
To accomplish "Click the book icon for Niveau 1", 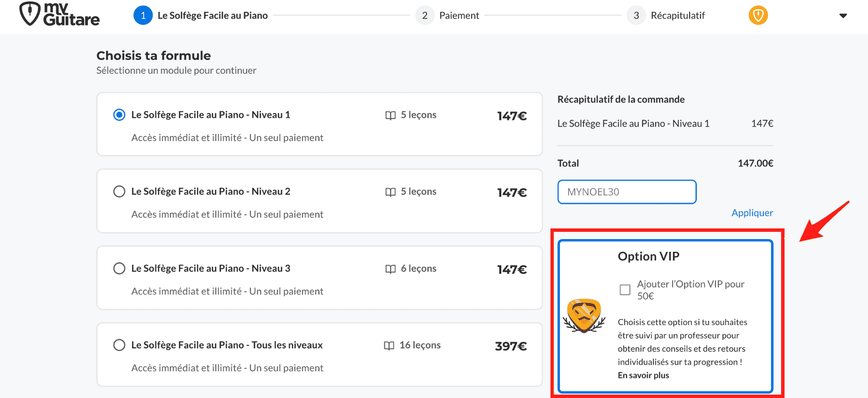I will [x=390, y=115].
